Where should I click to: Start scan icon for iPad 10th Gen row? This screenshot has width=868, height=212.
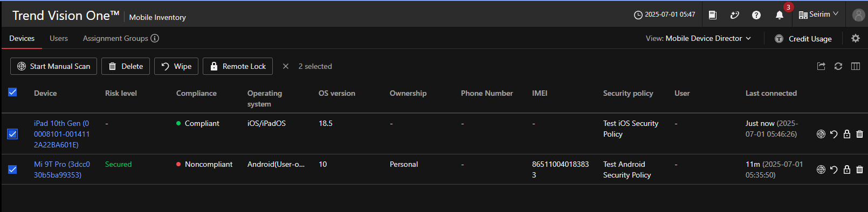coord(821,134)
